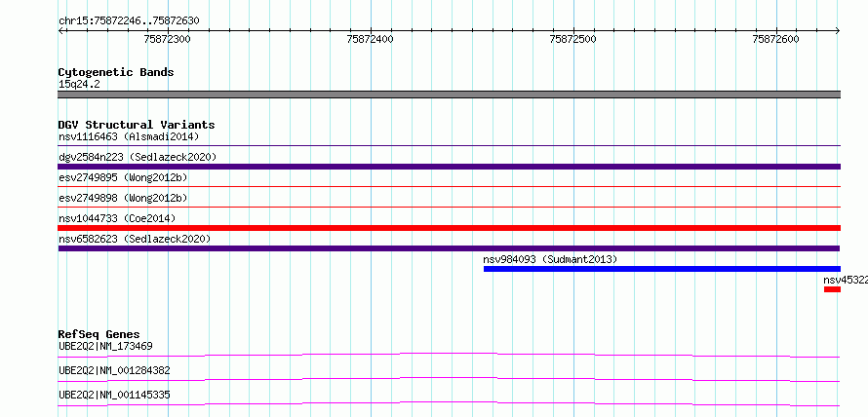Select the Cytogenetic Bands track title

click(x=116, y=72)
